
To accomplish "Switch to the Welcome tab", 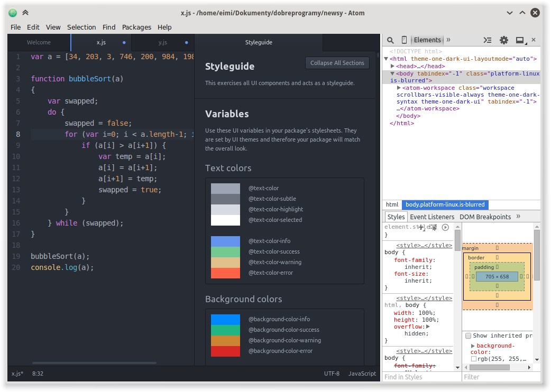I will tap(39, 42).
